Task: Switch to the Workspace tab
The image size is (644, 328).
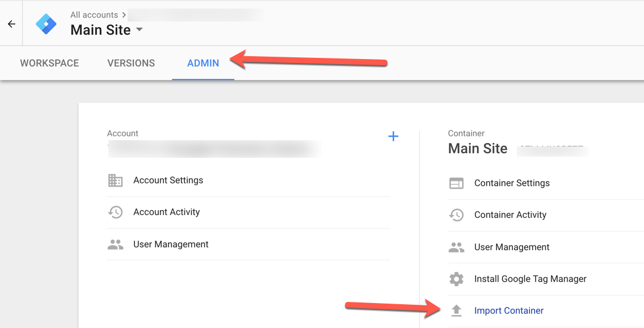Action: click(50, 63)
